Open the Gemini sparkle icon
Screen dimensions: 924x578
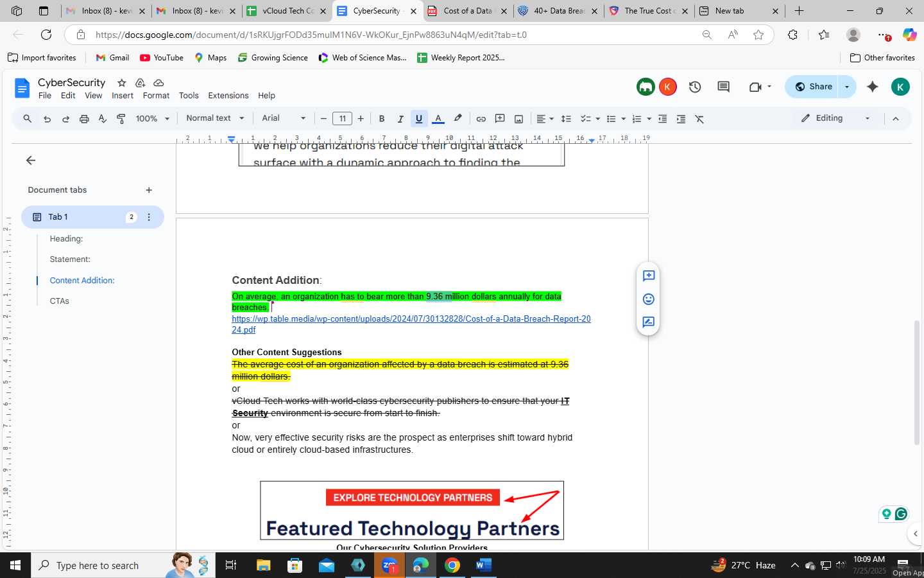point(873,87)
